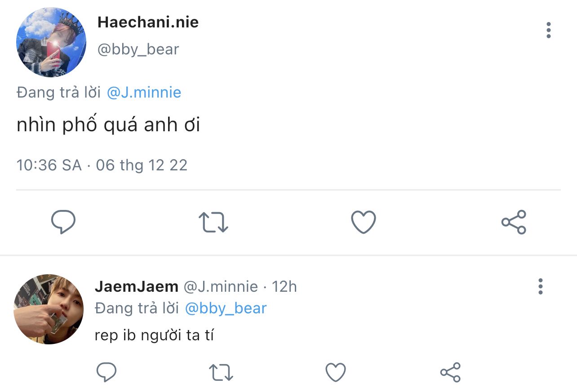Open JaemJaem profile picture

[x=49, y=309]
